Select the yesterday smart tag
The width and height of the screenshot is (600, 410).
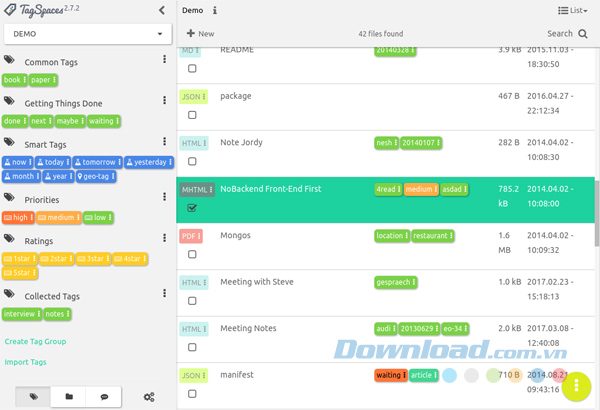[x=149, y=162]
